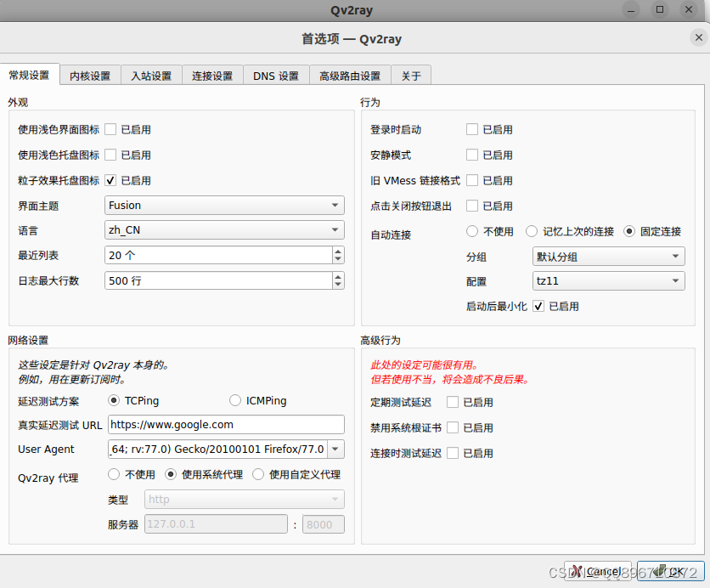Open the 关于 tab
This screenshot has height=588, width=710.
(x=411, y=76)
